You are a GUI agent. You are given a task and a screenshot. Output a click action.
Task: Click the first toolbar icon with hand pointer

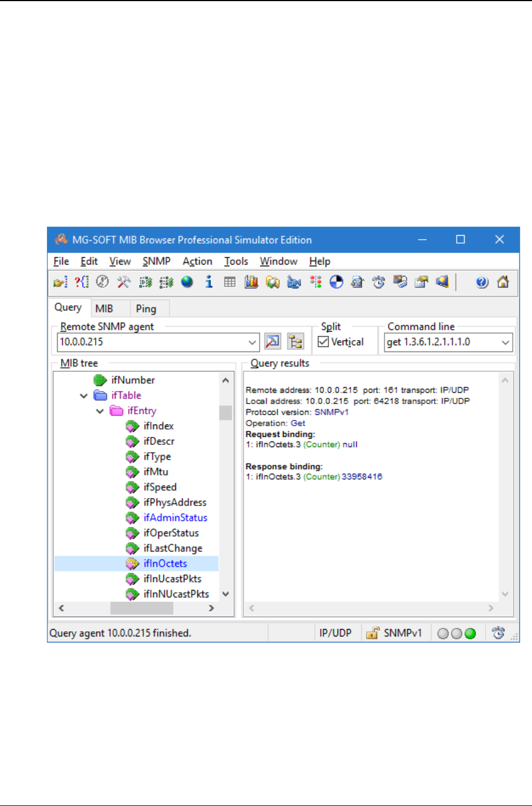click(60, 281)
